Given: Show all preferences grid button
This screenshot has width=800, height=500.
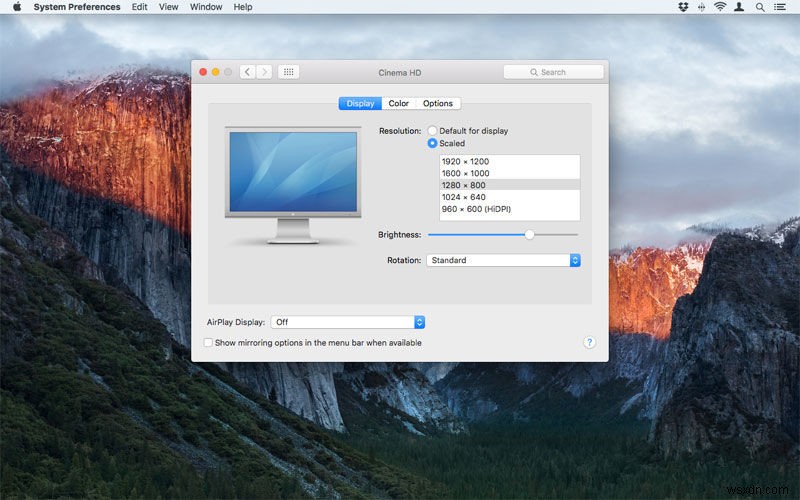Looking at the screenshot, I should click(x=288, y=72).
